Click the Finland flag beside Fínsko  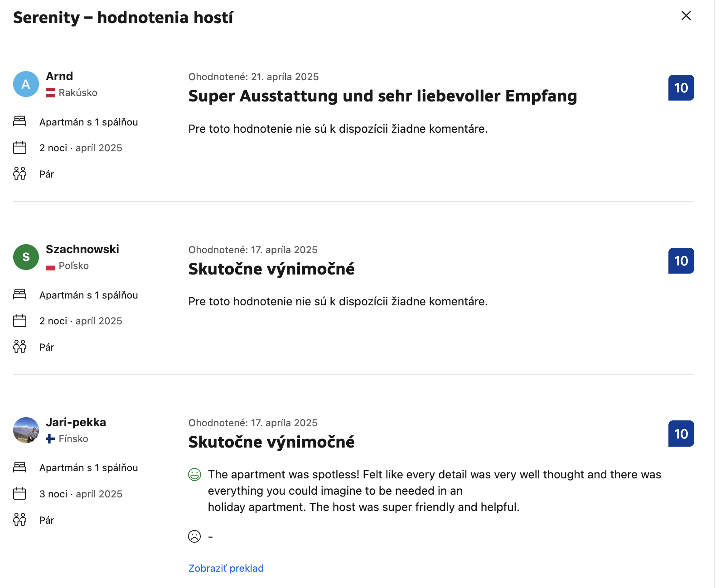pyautogui.click(x=51, y=439)
